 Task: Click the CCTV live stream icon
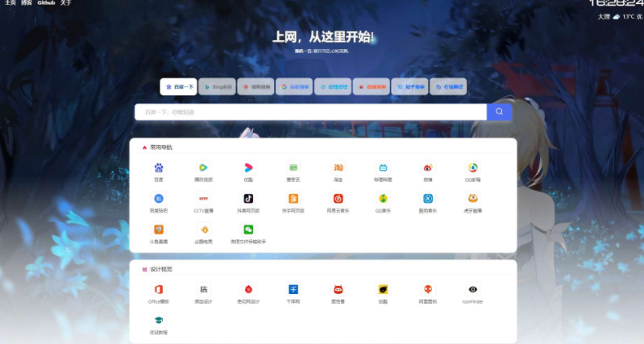pyautogui.click(x=203, y=199)
